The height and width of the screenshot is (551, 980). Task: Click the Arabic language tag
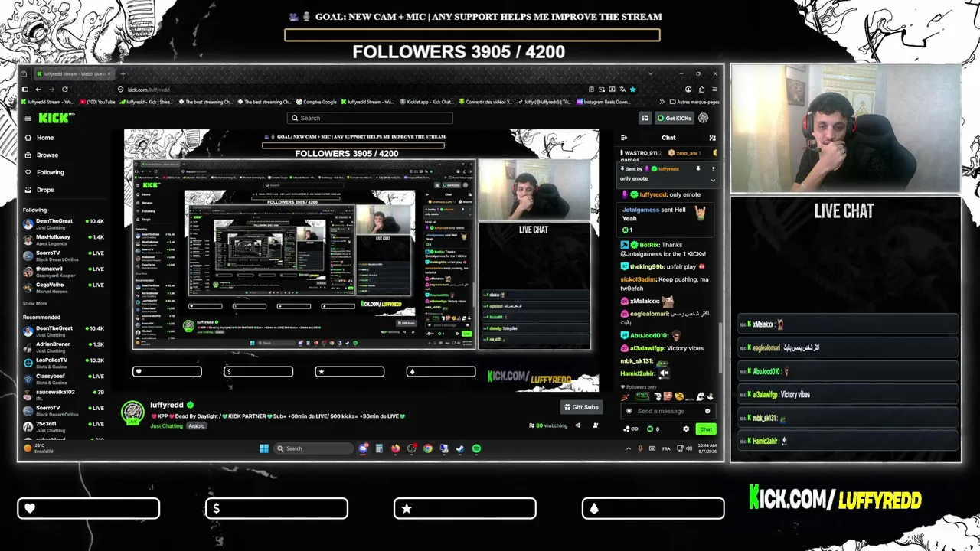[197, 425]
